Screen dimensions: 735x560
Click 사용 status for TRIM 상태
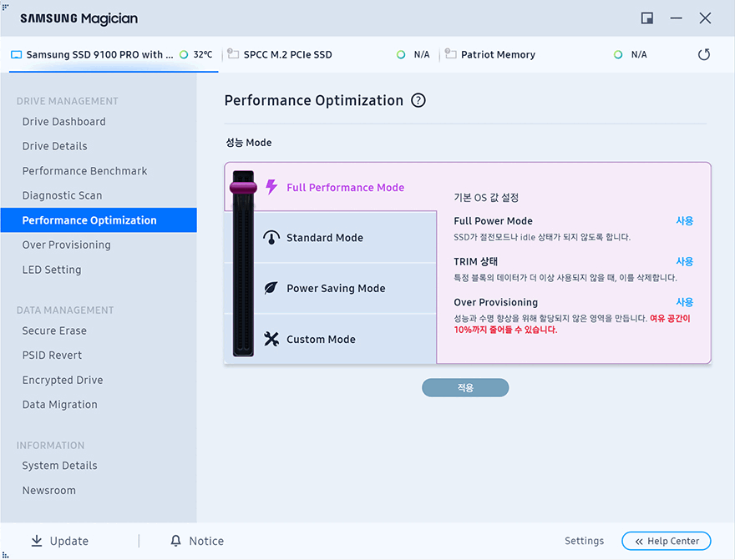coord(684,262)
